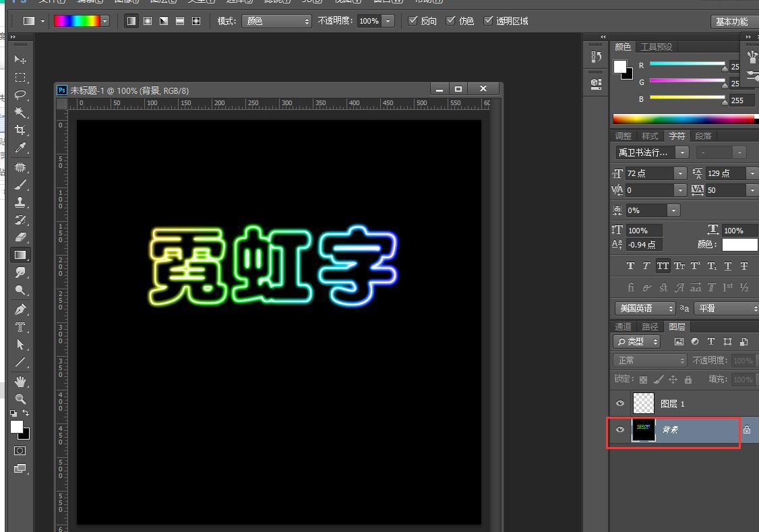759x532 pixels.
Task: Select the Crop tool
Action: (21, 131)
